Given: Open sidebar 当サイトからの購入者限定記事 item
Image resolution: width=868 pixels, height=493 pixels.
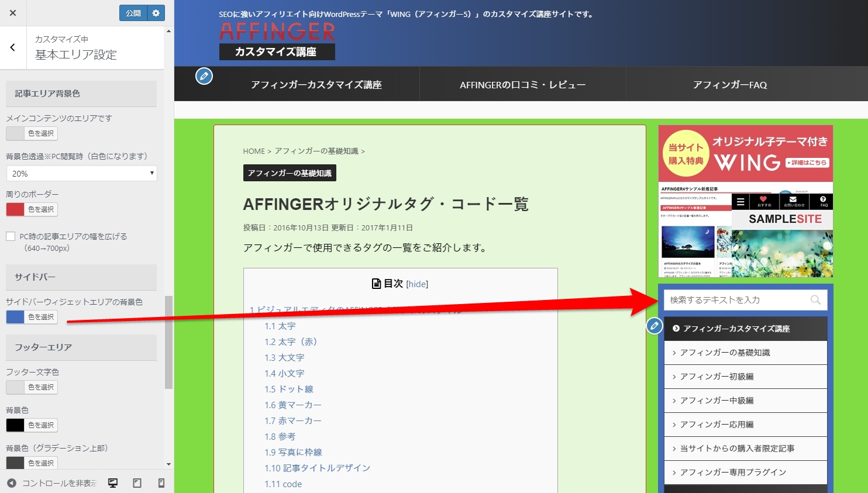Looking at the screenshot, I should (746, 449).
